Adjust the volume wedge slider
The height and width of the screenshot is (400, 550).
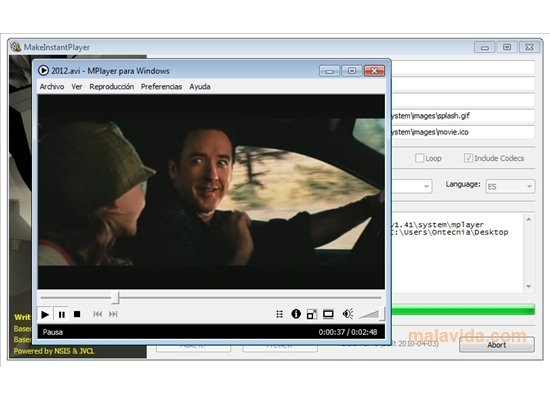tap(371, 313)
